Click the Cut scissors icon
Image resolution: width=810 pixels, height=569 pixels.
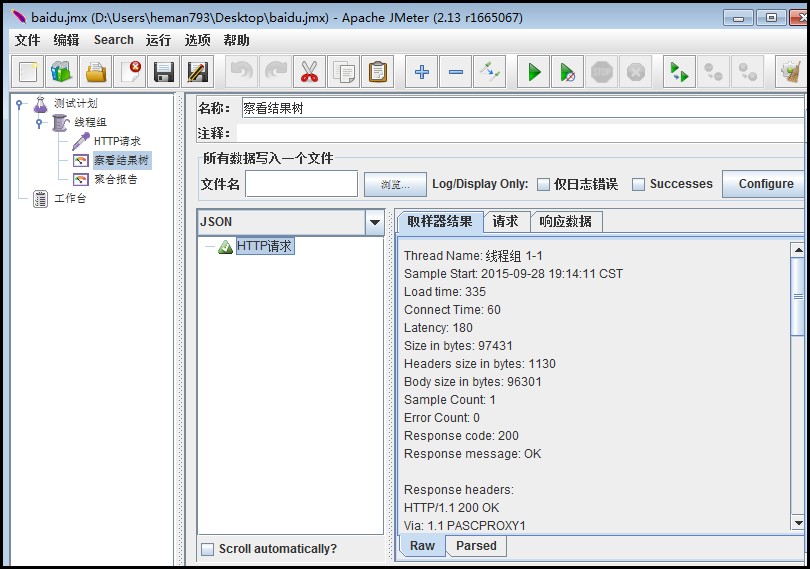[309, 72]
